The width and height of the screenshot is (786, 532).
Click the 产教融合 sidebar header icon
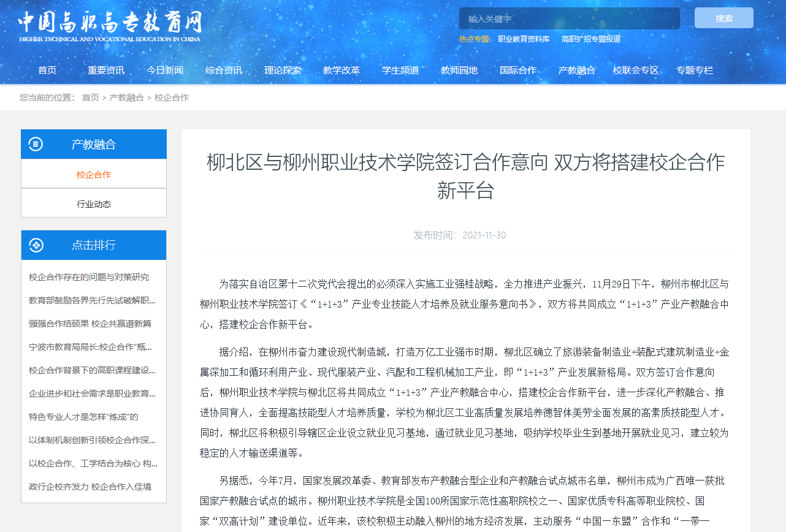pyautogui.click(x=36, y=144)
